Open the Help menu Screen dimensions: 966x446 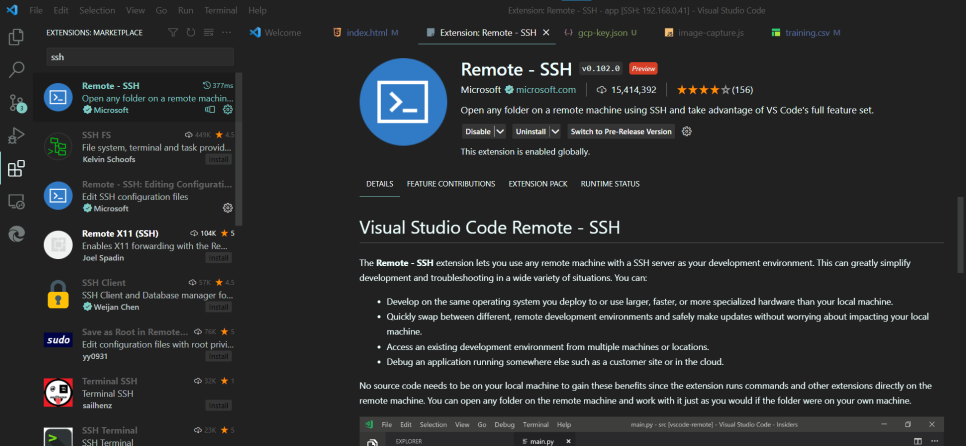(x=258, y=10)
